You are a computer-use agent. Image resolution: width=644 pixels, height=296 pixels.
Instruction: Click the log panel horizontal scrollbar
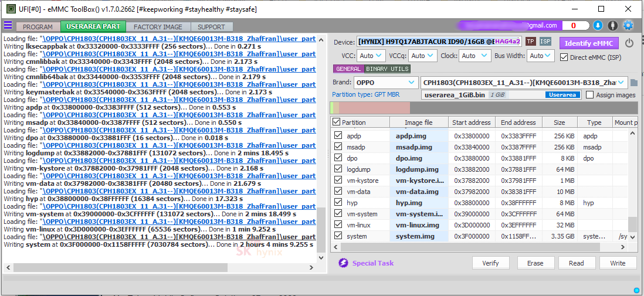tap(120, 267)
